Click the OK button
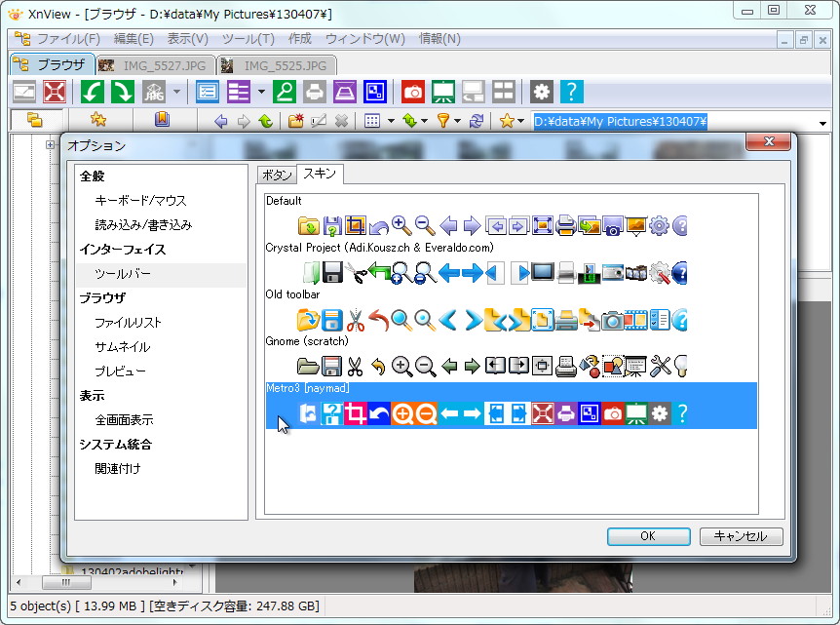 click(x=648, y=536)
